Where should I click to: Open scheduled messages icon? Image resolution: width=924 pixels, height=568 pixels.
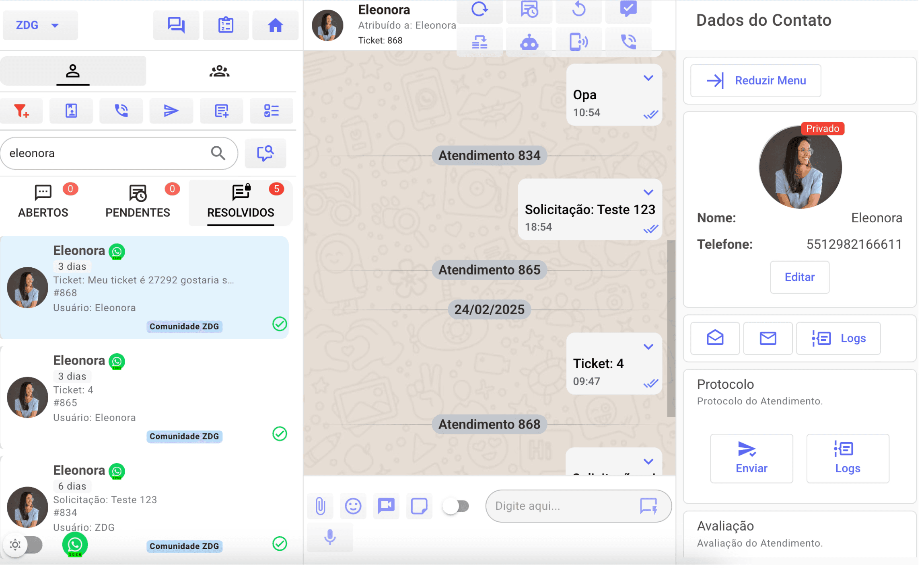coord(529,10)
